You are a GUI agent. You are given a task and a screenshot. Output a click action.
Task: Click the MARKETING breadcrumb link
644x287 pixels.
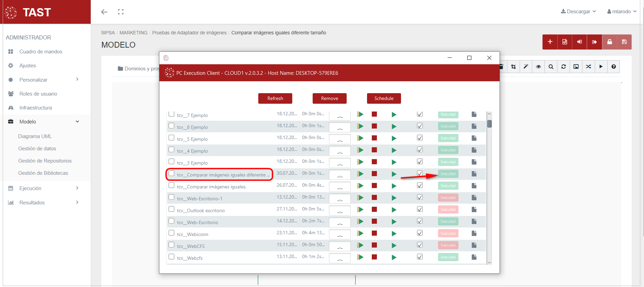click(x=133, y=33)
